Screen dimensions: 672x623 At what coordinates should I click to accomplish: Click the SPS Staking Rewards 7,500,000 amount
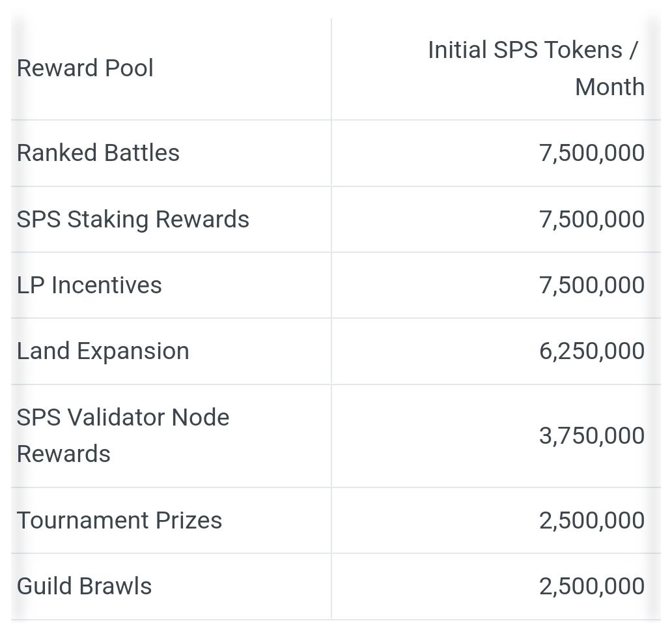pos(592,219)
